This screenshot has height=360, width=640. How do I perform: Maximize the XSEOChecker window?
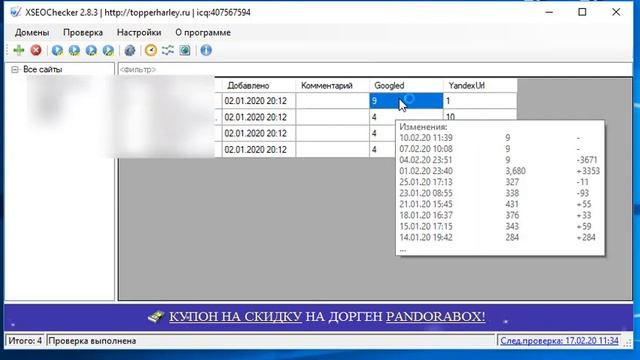pos(582,12)
